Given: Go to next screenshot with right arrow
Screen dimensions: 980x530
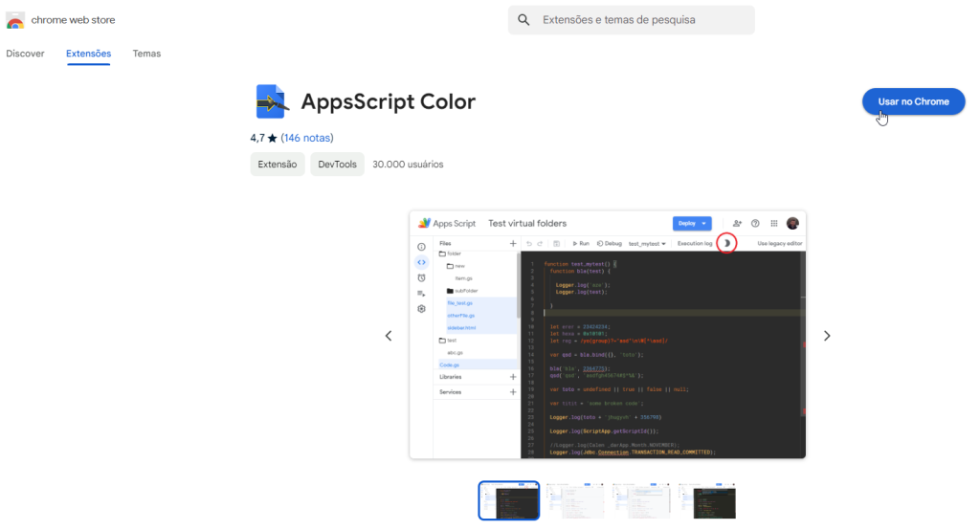Looking at the screenshot, I should 827,336.
